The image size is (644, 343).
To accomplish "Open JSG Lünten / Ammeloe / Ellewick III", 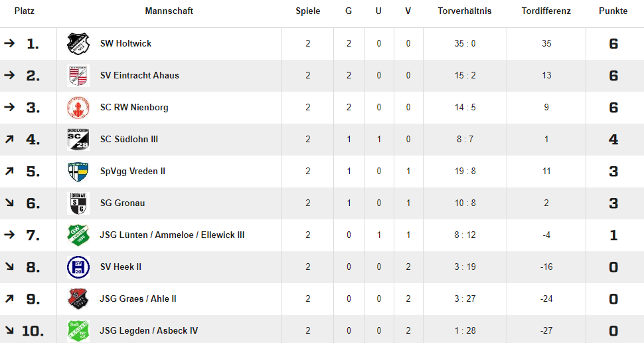I will [172, 235].
